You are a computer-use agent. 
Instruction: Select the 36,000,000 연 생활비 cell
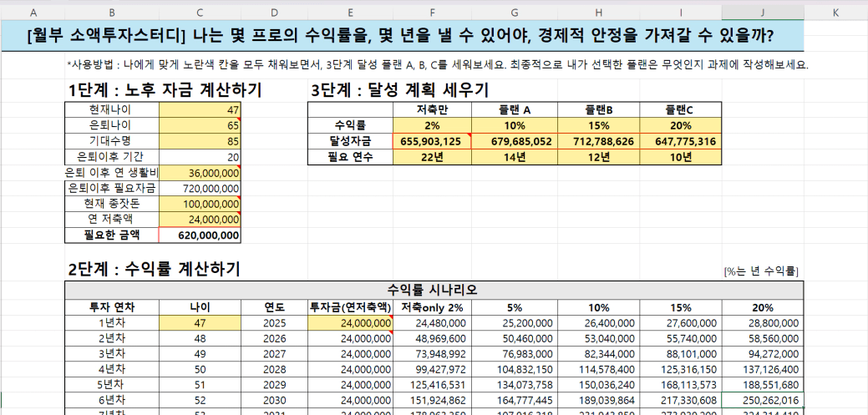[200, 173]
